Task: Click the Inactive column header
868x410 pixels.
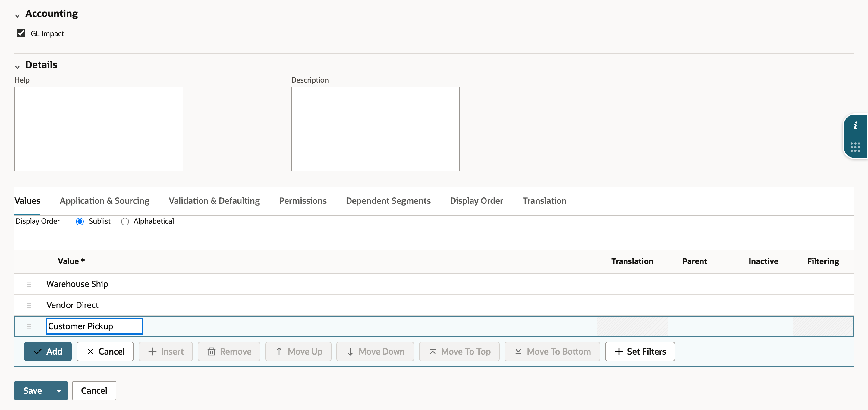Action: [x=763, y=261]
